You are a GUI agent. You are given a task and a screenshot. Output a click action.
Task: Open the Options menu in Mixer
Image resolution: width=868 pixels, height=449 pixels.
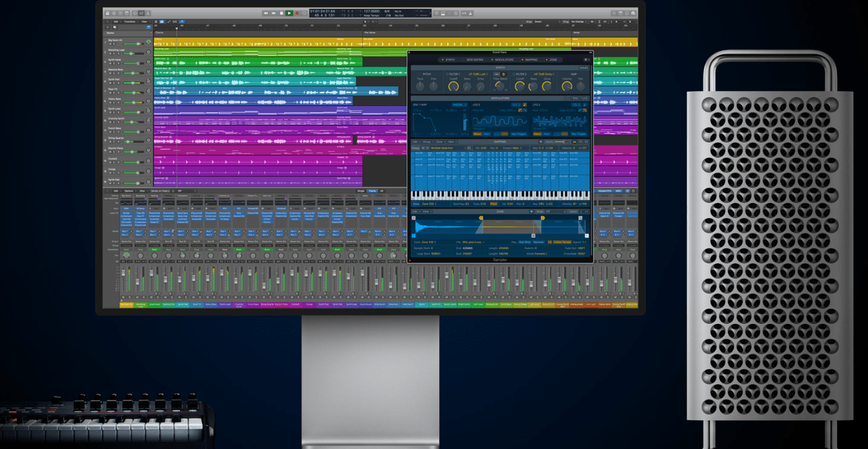pos(128,191)
